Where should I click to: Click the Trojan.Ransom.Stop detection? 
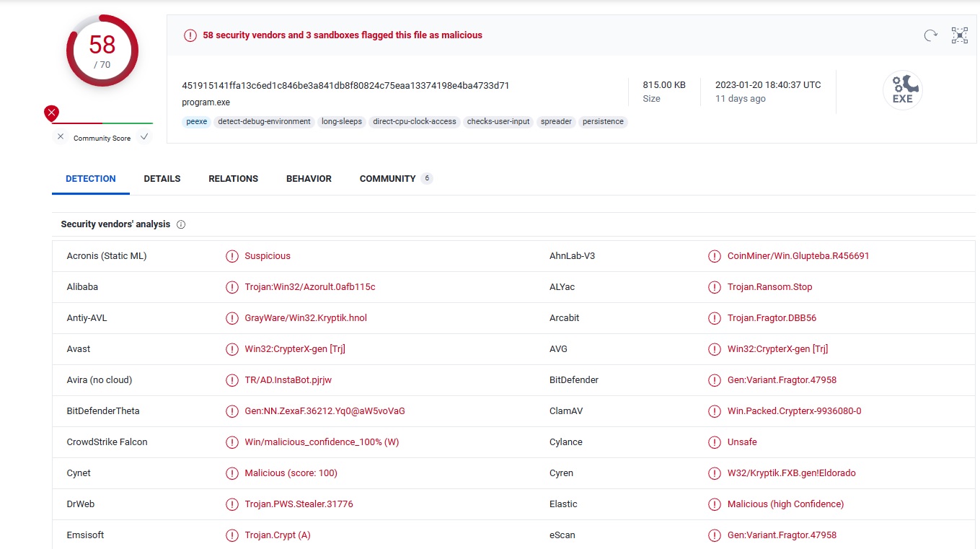click(x=769, y=287)
